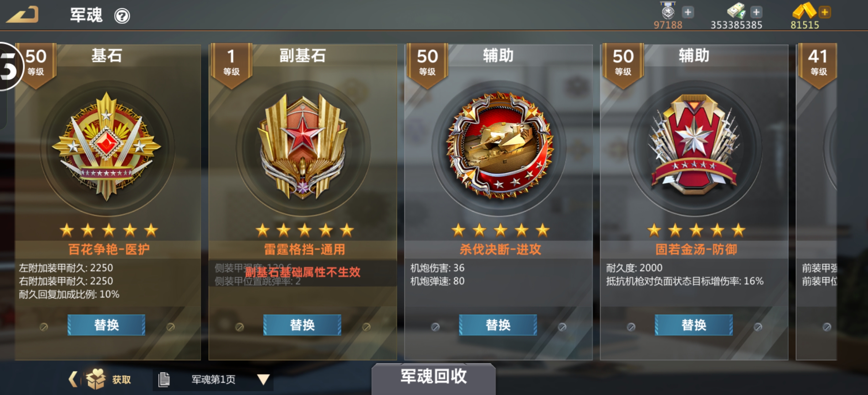The image size is (868, 395).
Task: Click 替换 under 固若金汤-防御
Action: coord(694,325)
